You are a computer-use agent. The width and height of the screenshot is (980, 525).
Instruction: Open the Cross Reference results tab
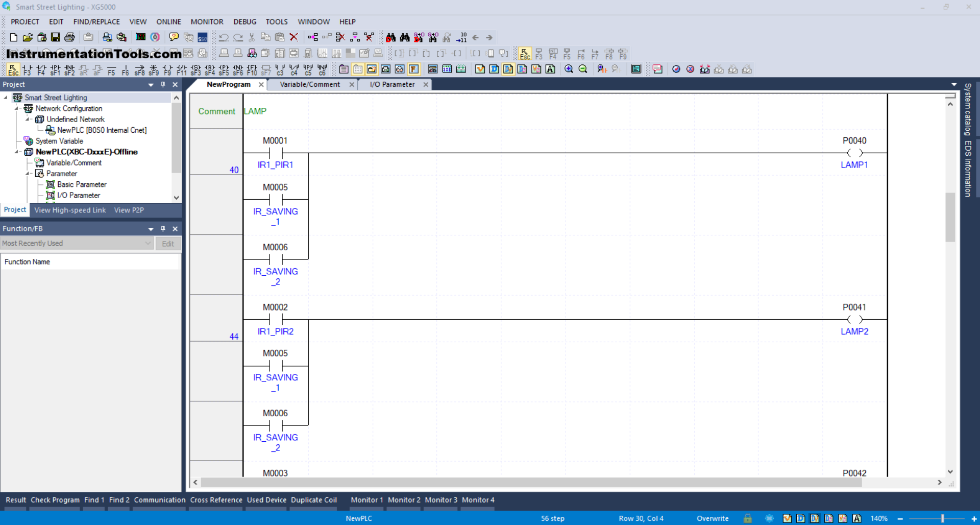coord(215,500)
